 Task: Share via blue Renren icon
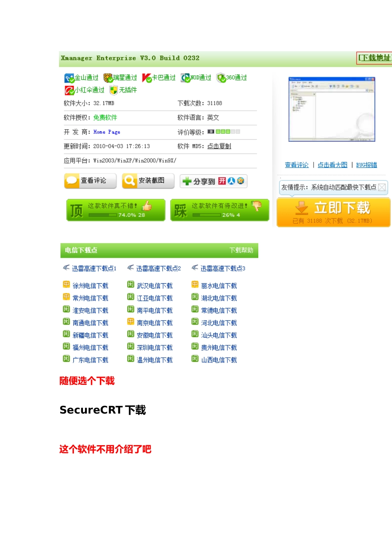click(x=231, y=181)
